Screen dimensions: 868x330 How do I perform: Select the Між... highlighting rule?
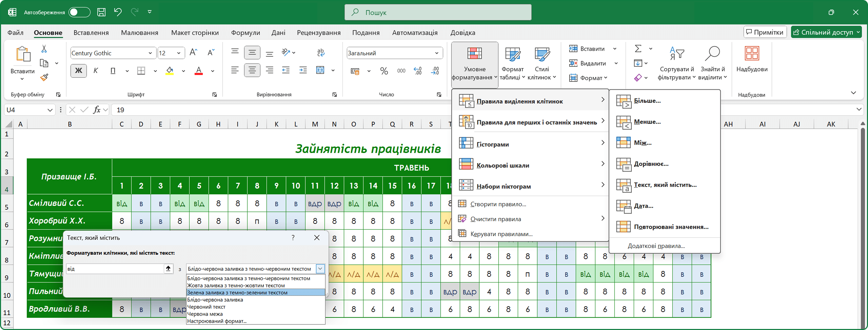pyautogui.click(x=643, y=142)
